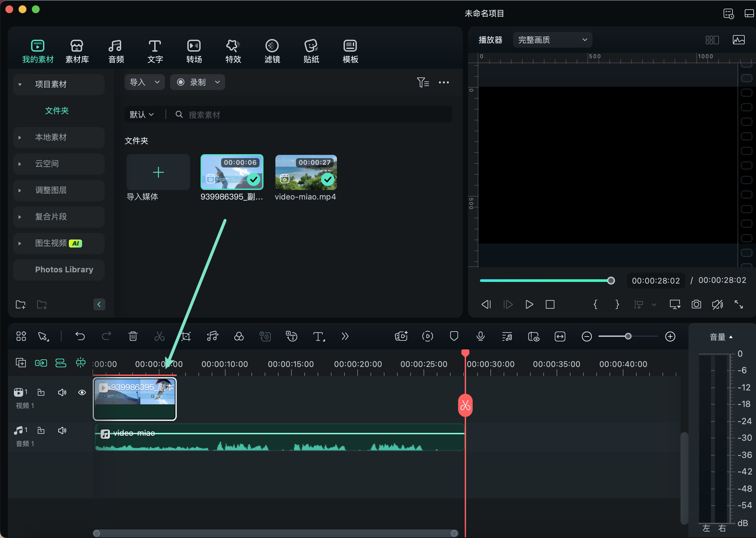Image resolution: width=756 pixels, height=538 pixels.
Task: Open the 特效 effects panel
Action: click(233, 50)
